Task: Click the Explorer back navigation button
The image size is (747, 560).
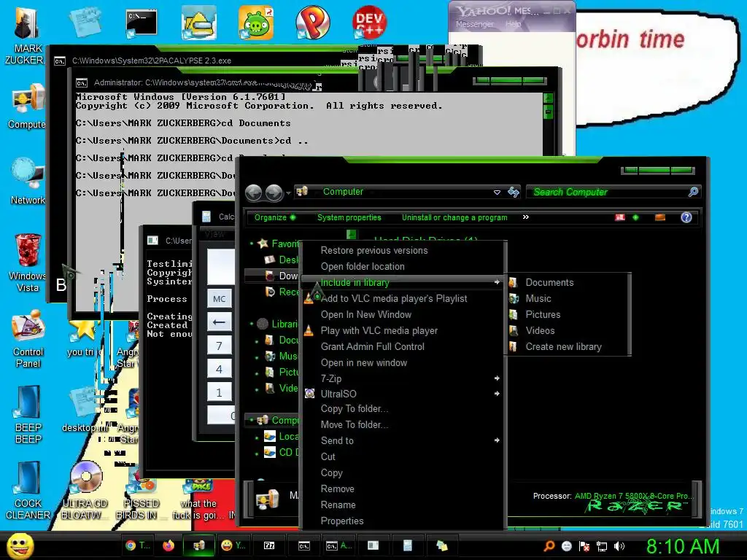Action: [x=253, y=192]
